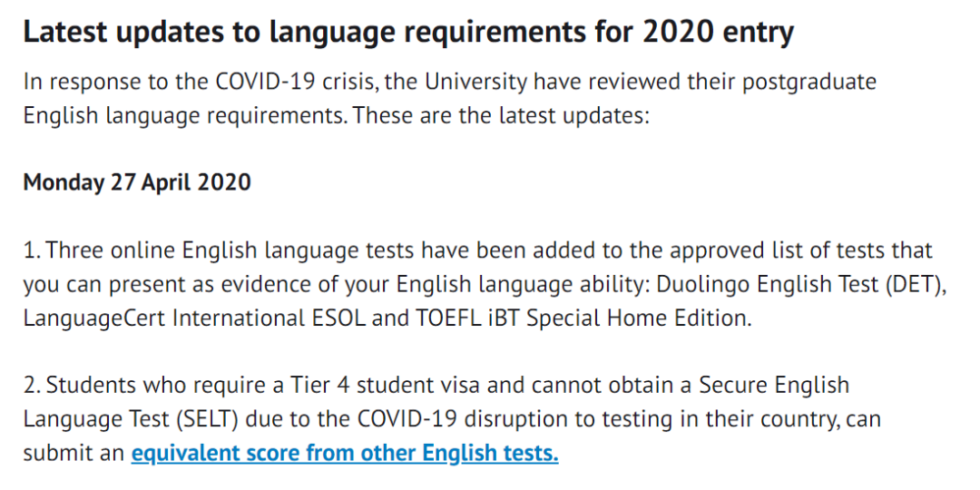
Task: Click the 'Monday 27 April 2020' date text
Action: pos(137,181)
